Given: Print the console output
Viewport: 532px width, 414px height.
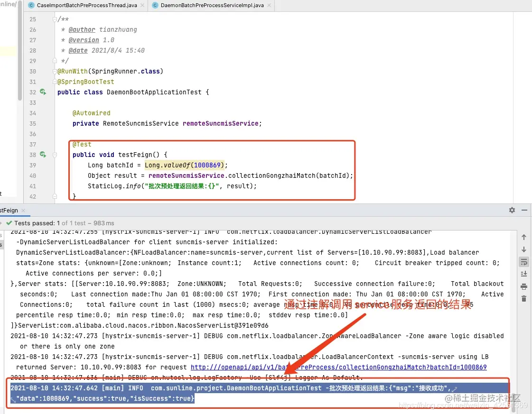Looking at the screenshot, I should (x=524, y=287).
